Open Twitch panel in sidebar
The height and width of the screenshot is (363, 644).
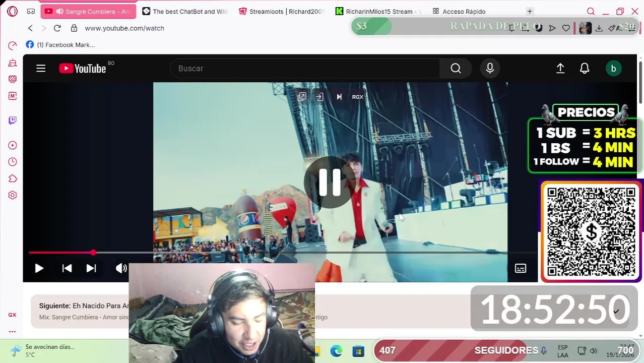(x=13, y=120)
